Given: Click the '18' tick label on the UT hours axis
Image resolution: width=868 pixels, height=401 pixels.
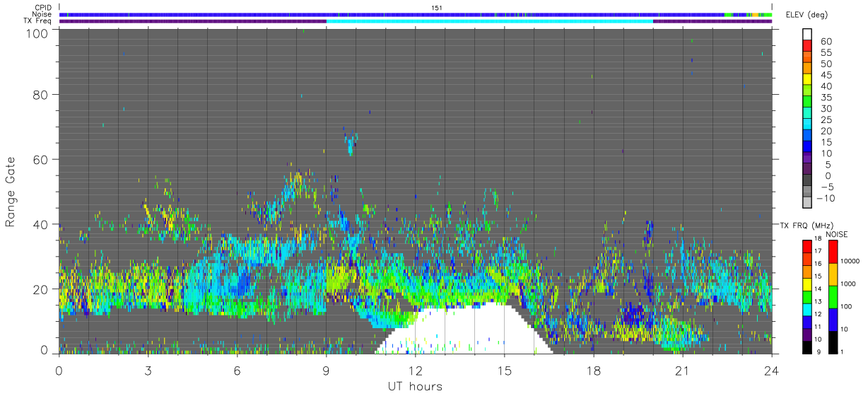Looking at the screenshot, I should point(593,371).
